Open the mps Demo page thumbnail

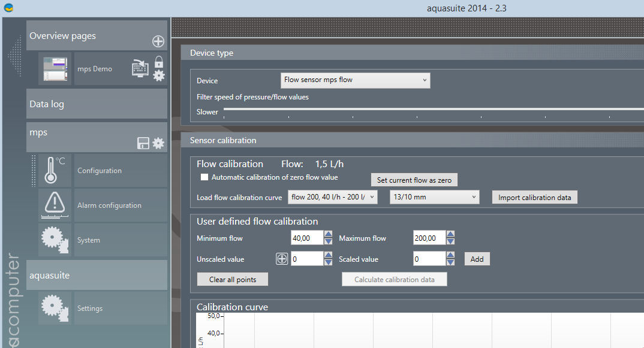(x=55, y=68)
